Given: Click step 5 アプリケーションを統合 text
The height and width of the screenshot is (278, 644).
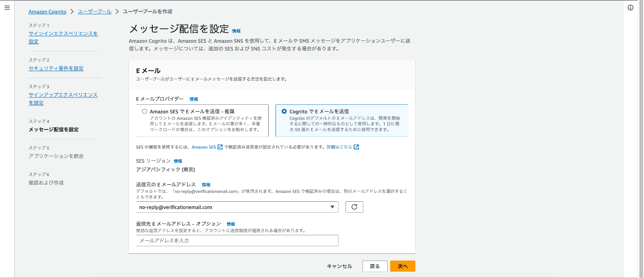Looking at the screenshot, I should coord(56,156).
